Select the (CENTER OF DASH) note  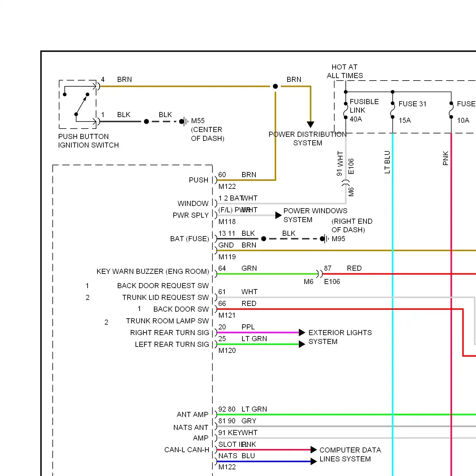pyautogui.click(x=208, y=134)
